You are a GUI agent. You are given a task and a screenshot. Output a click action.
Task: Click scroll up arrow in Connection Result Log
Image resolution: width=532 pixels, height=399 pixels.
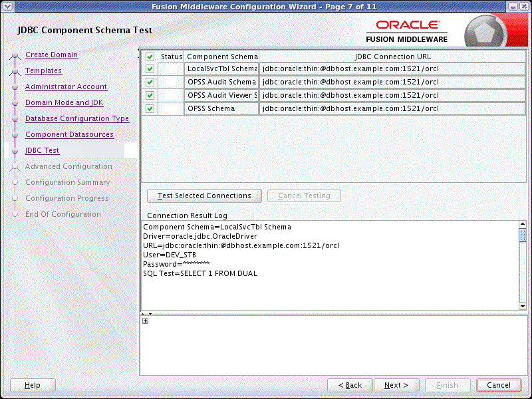[x=523, y=224]
